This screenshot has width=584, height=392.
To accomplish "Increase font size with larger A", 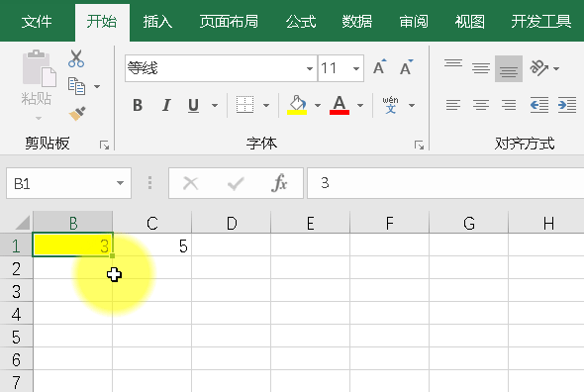I will click(x=380, y=67).
